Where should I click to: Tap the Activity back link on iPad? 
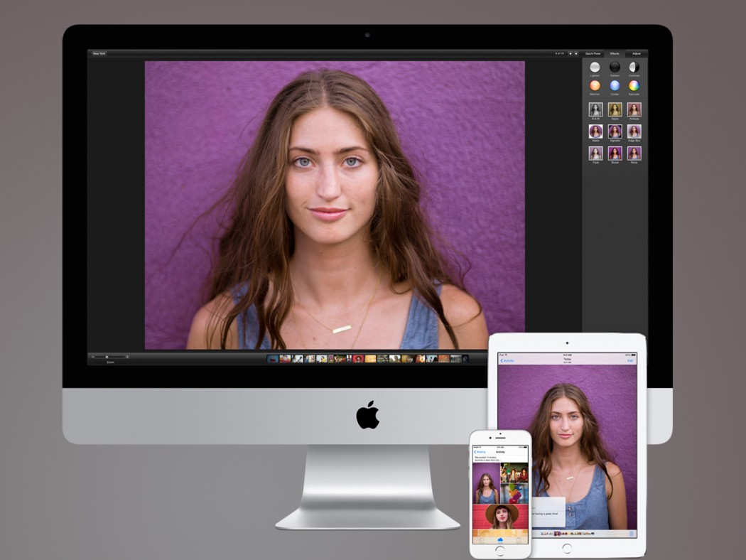click(509, 360)
